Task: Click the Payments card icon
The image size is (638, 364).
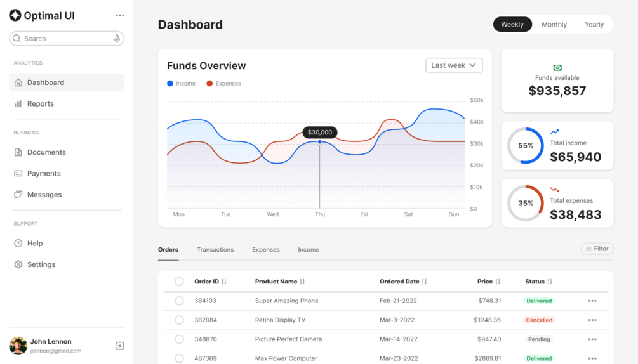Action: [x=18, y=174]
